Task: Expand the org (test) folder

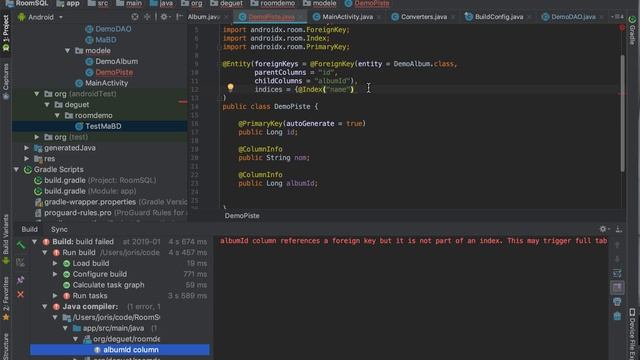Action: tap(37, 137)
